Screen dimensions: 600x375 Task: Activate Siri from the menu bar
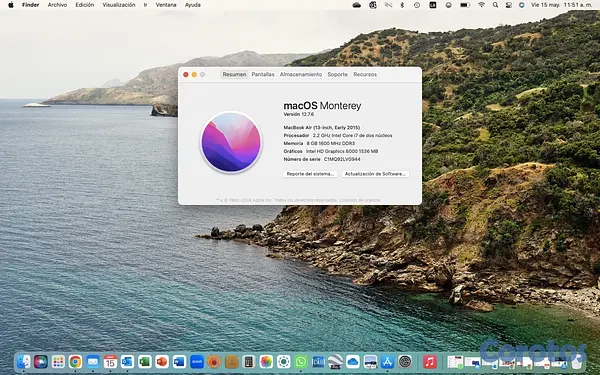point(522,5)
